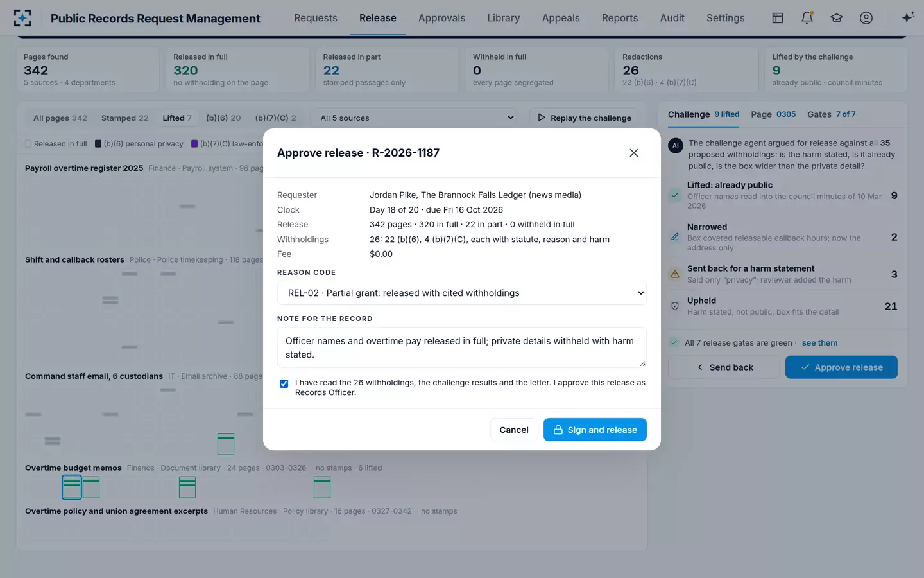This screenshot has height=578, width=924.
Task: Click Approve release in the side panel
Action: point(841,367)
